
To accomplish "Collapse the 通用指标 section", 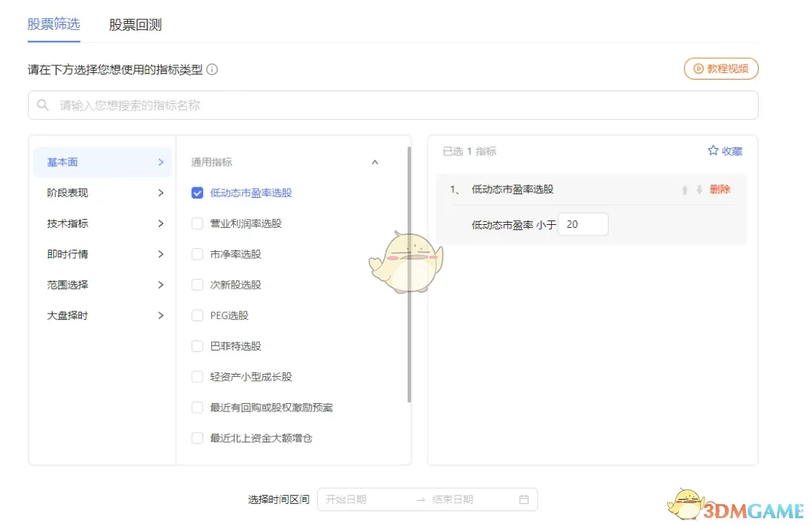I will (375, 162).
